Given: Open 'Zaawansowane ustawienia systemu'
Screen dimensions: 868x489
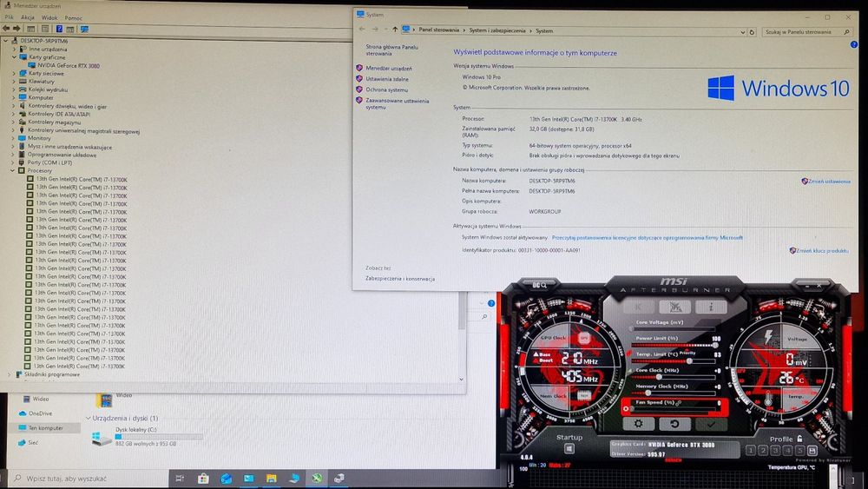Looking at the screenshot, I should click(397, 104).
